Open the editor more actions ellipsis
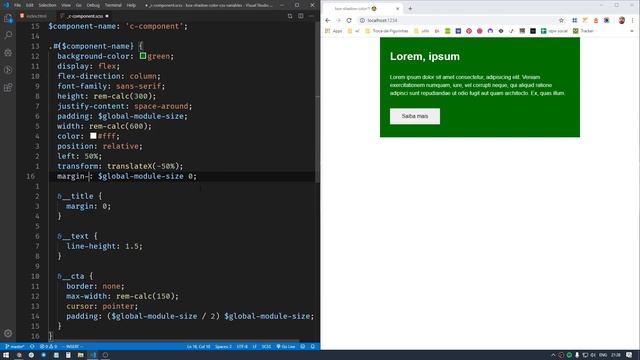The width and height of the screenshot is (640, 360). tap(311, 16)
